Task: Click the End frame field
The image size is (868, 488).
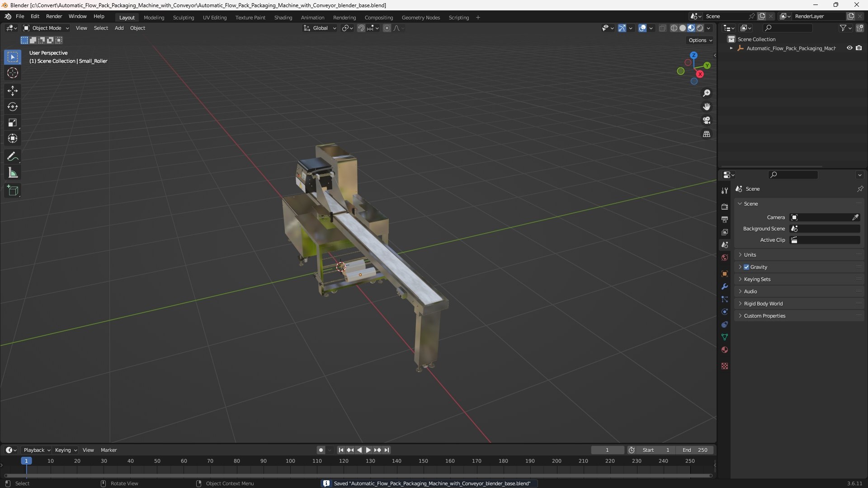Action: pos(695,450)
